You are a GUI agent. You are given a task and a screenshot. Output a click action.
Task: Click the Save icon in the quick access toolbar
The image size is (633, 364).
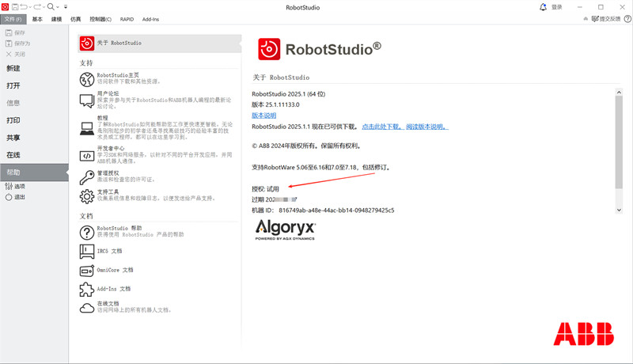click(x=15, y=7)
